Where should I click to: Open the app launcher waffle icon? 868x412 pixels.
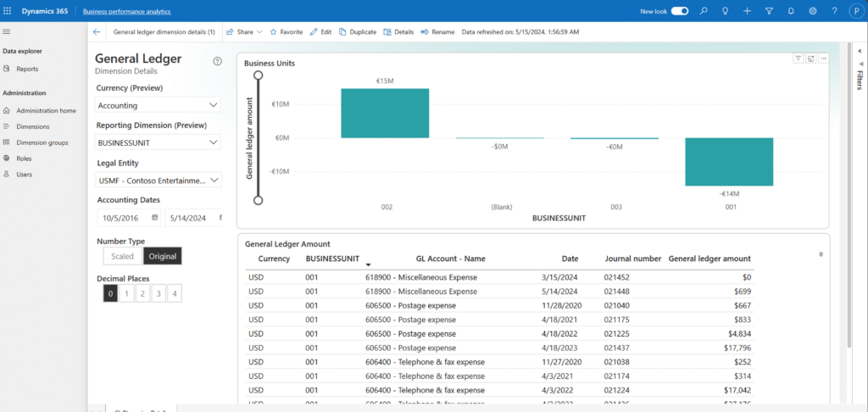point(7,11)
